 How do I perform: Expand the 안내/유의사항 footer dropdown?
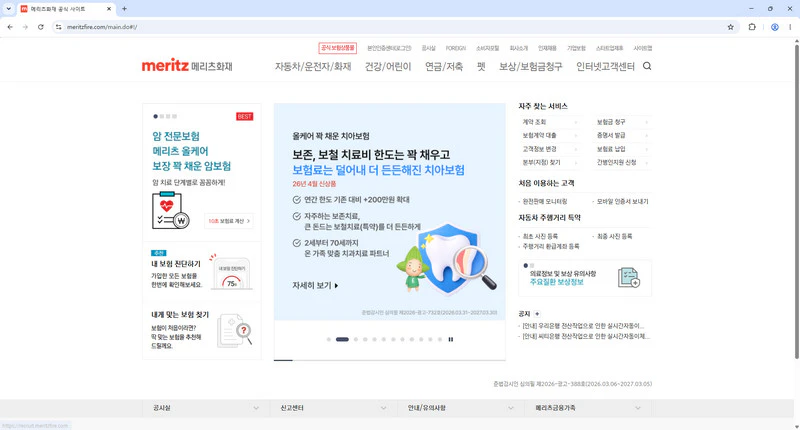tap(460, 408)
